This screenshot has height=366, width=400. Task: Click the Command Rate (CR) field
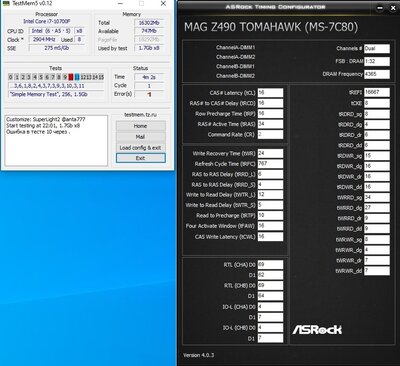tap(270, 134)
